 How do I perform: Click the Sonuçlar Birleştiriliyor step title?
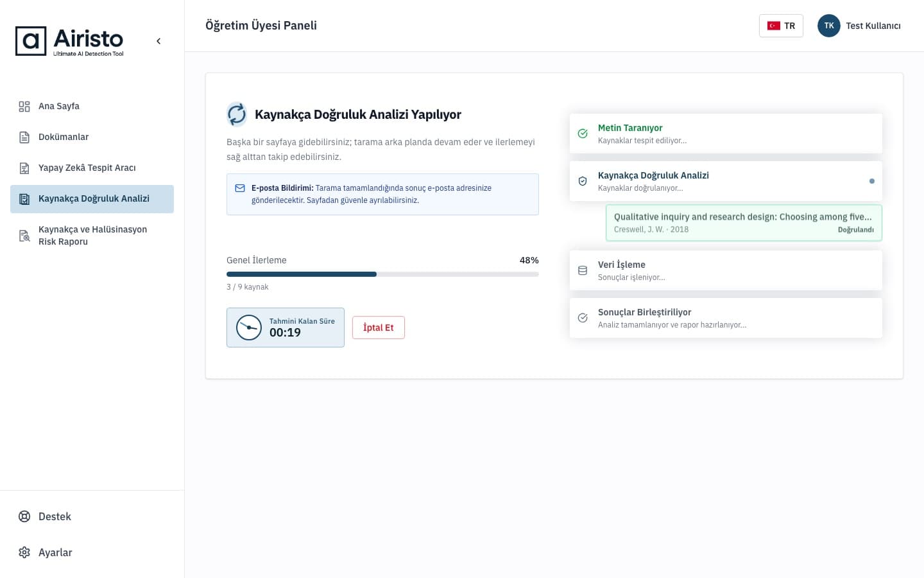click(645, 312)
